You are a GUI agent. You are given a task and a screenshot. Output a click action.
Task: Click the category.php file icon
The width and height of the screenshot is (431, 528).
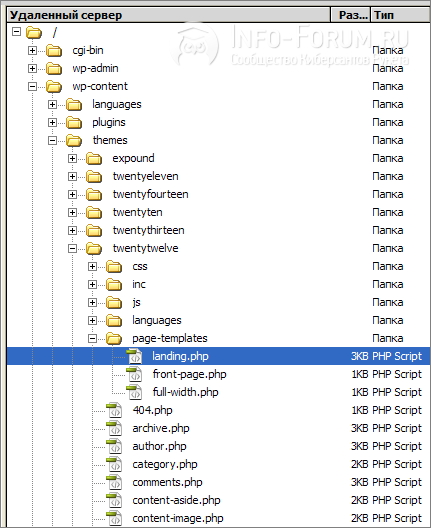point(114,464)
